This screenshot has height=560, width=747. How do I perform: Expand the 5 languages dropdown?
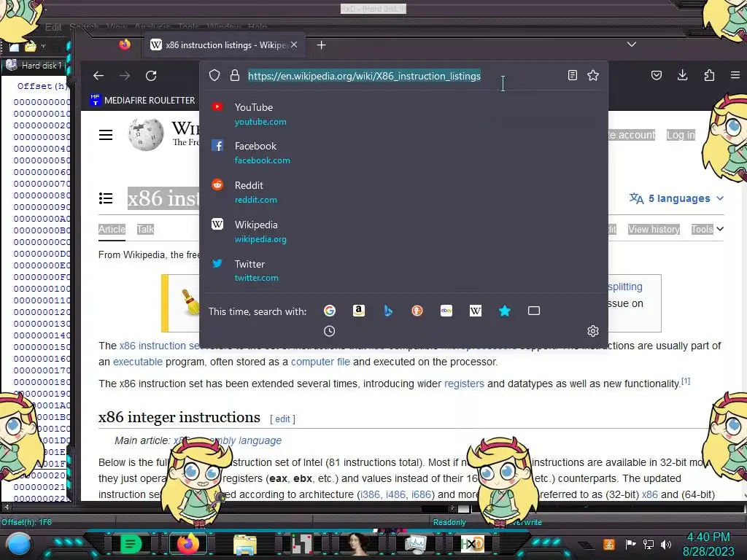(x=676, y=198)
